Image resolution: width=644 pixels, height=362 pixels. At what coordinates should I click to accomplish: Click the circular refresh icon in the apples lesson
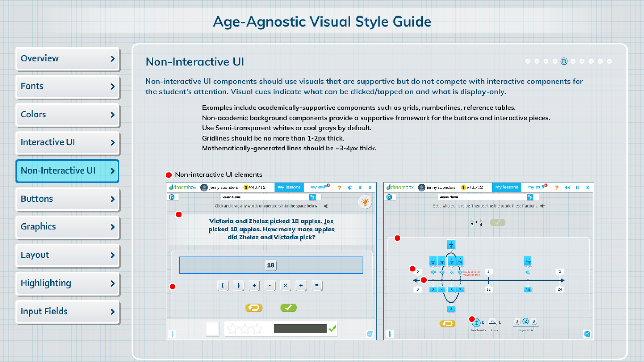pos(172,197)
